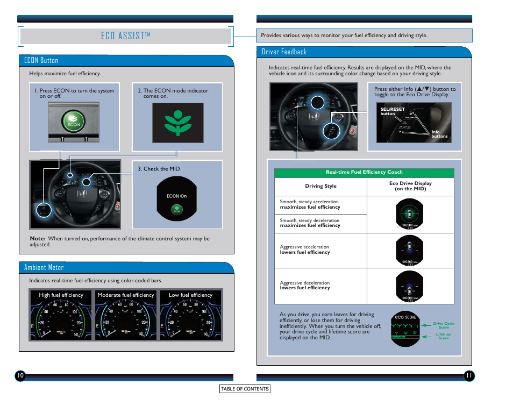Click 'Indicates real-time fuel efficiency using color-coded bars' text
Screen dimensions: 513x420
click(x=96, y=281)
